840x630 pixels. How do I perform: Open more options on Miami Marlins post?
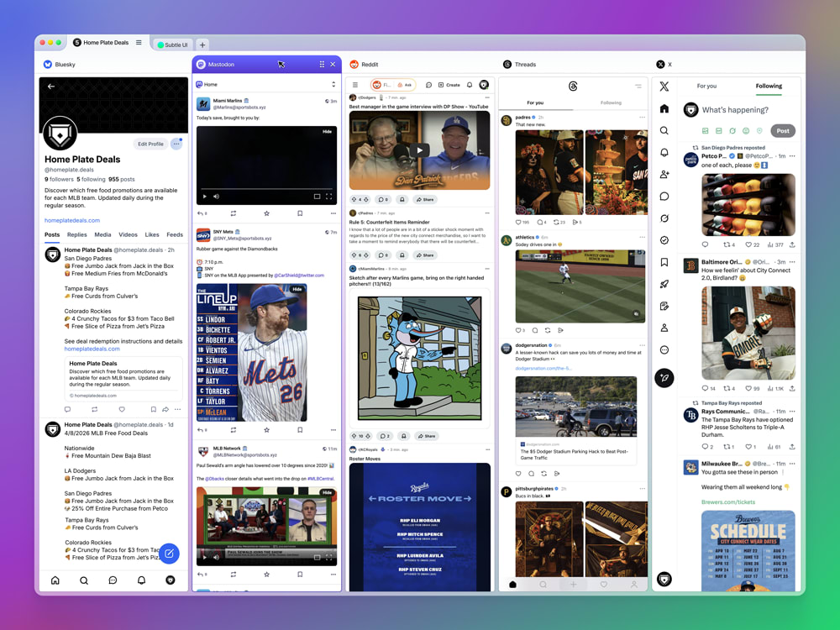[x=333, y=213]
